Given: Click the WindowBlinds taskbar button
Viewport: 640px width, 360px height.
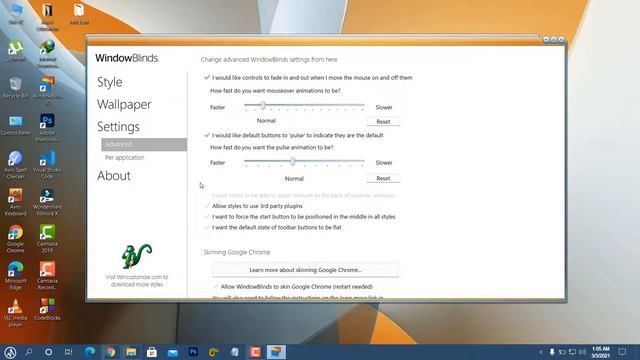Looking at the screenshot, I should click(x=276, y=352).
